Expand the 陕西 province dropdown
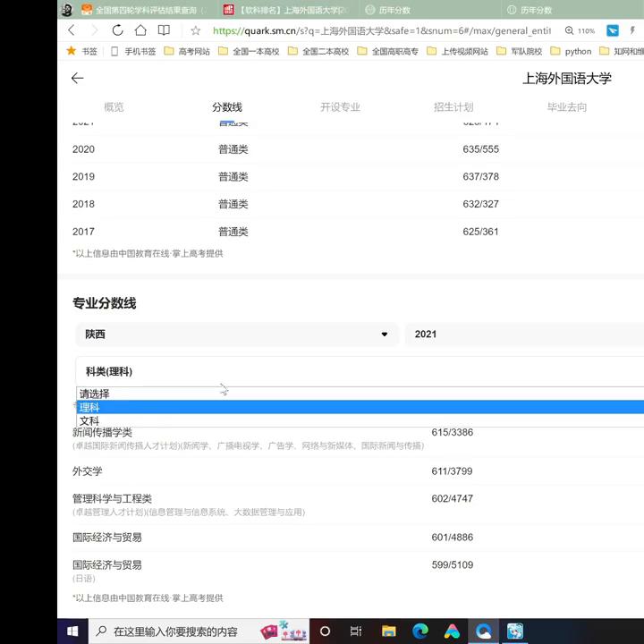 click(x=237, y=335)
